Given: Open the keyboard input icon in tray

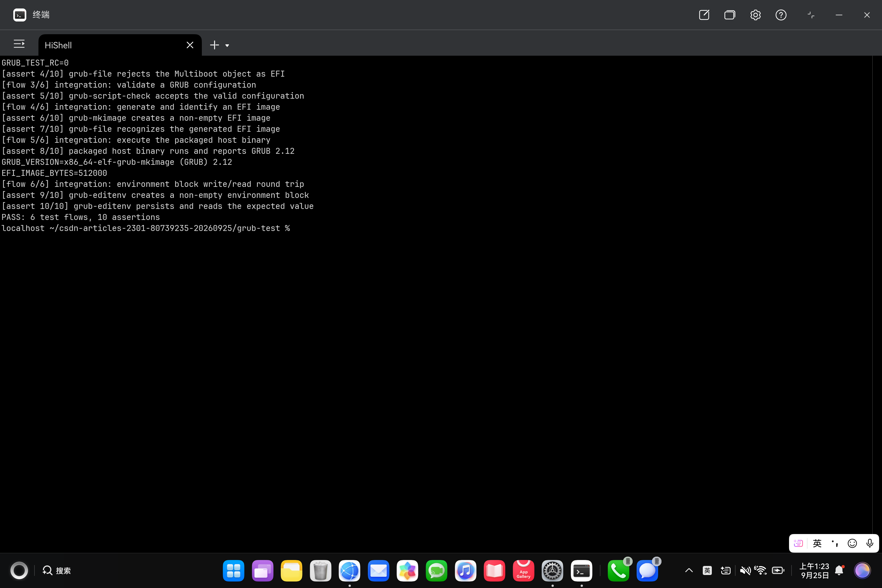Looking at the screenshot, I should click(x=726, y=570).
